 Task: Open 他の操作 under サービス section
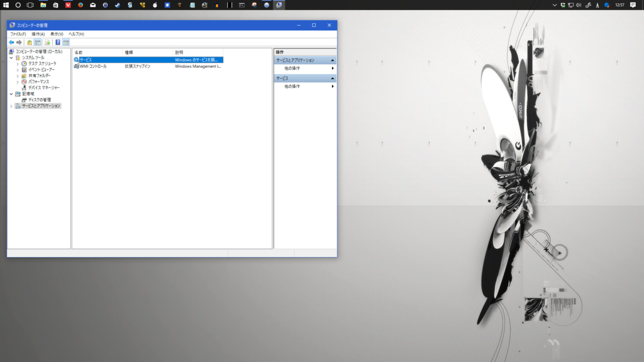[305, 87]
